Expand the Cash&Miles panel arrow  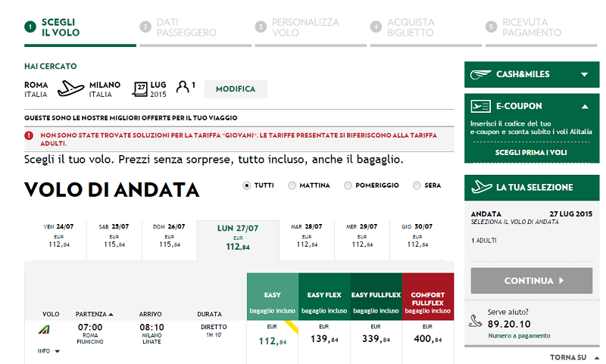[585, 74]
